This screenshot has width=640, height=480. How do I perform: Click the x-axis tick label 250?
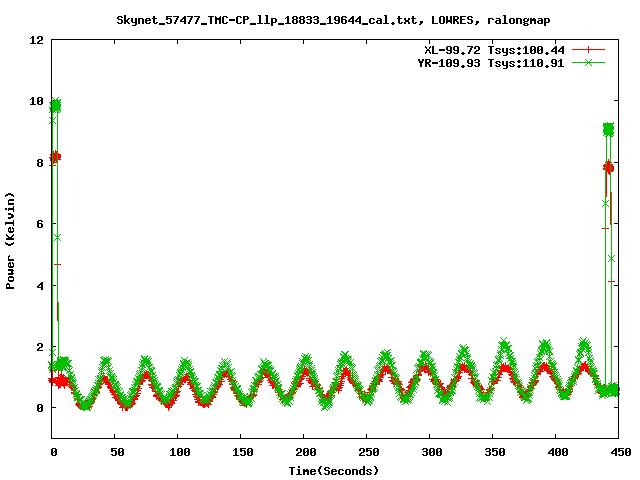369,452
